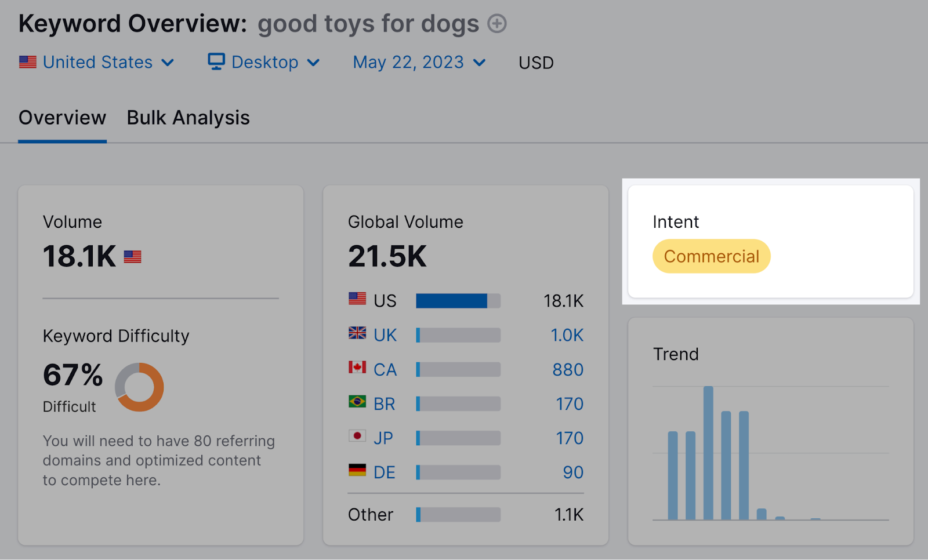Select the Desktop device icon
This screenshot has width=928, height=560.
tap(216, 61)
